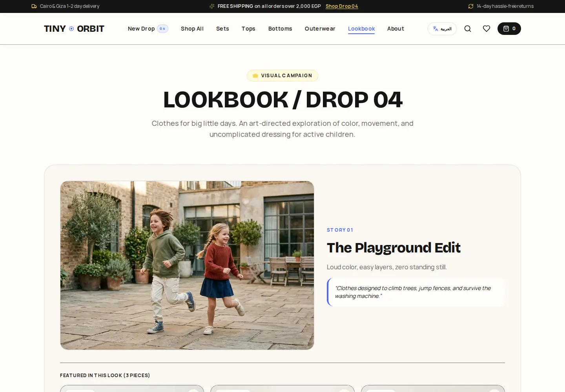Image resolution: width=565 pixels, height=392 pixels.
Task: Click the Free Shipping announcement text
Action: [269, 6]
